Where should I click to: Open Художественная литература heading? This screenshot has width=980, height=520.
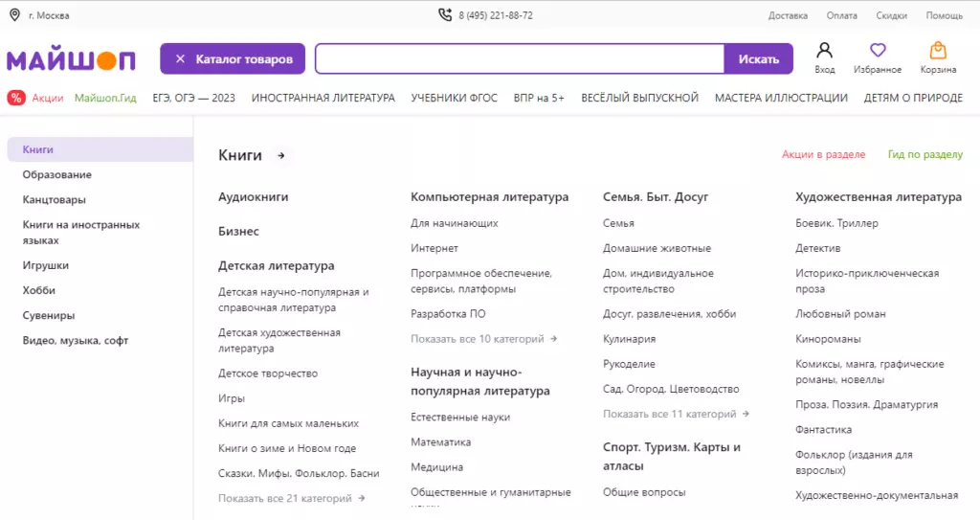[x=879, y=196]
